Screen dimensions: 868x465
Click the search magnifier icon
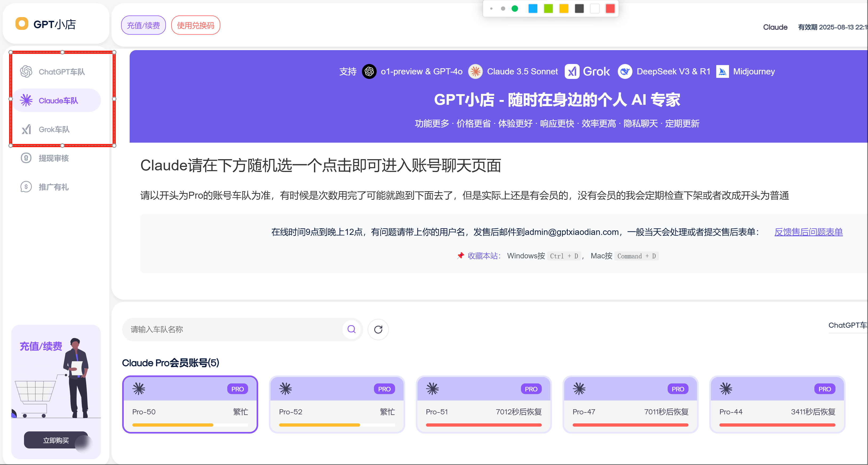point(352,329)
